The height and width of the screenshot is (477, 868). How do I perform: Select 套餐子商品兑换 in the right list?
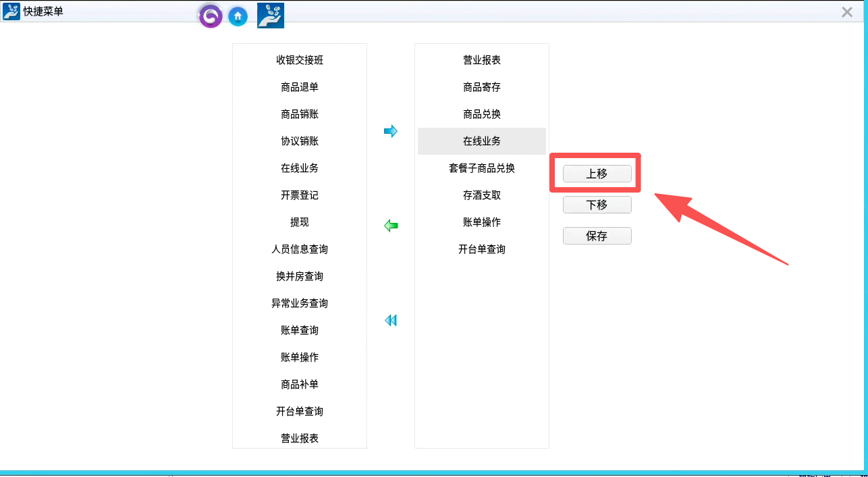[x=481, y=168]
